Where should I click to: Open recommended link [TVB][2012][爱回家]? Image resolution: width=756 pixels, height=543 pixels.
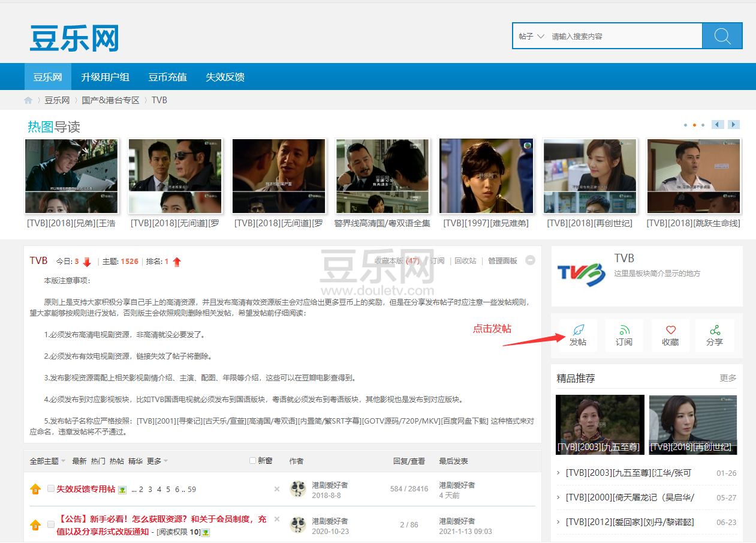[x=630, y=522]
